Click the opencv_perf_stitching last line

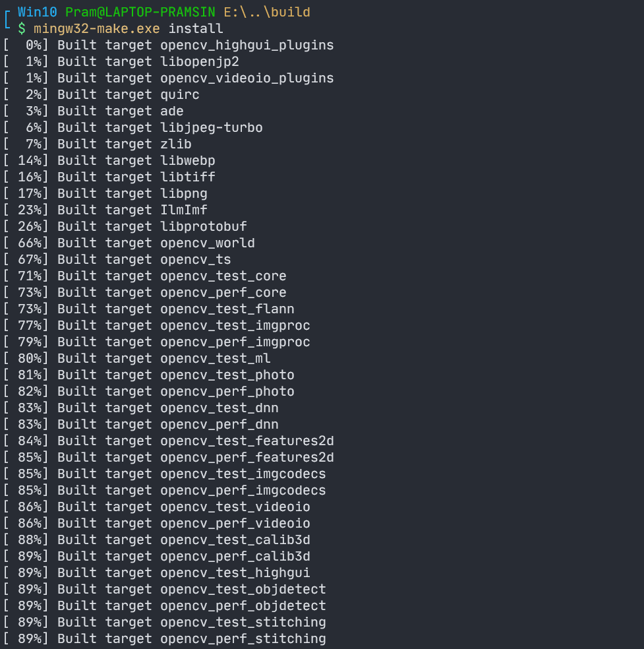(x=165, y=638)
